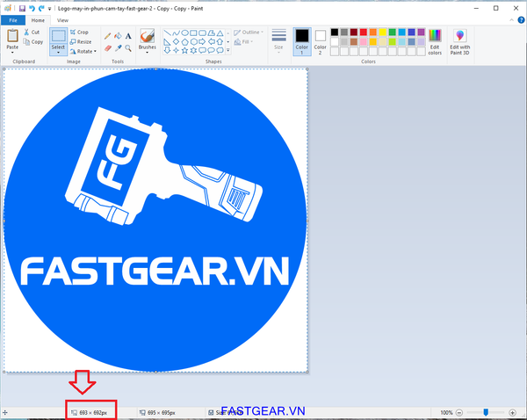Choose the green palette swatch
Image resolution: width=527 pixels, height=420 pixels.
point(393,33)
